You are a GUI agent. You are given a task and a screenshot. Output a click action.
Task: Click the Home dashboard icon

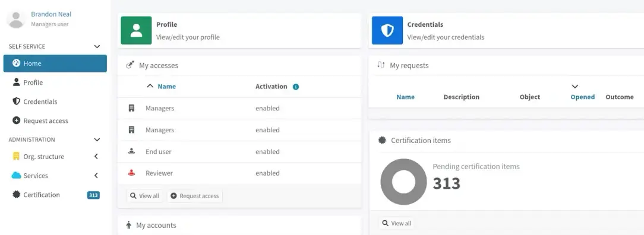(17, 63)
